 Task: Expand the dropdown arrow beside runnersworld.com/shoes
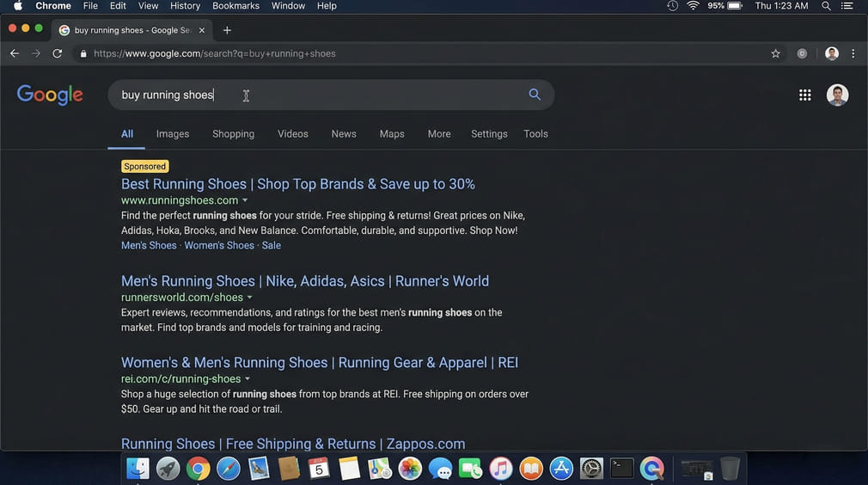pyautogui.click(x=250, y=298)
